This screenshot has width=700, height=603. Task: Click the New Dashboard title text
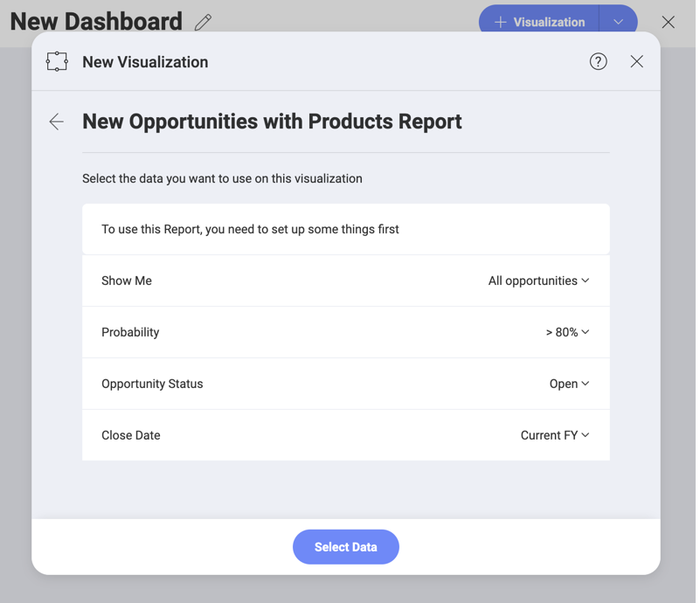(x=96, y=22)
